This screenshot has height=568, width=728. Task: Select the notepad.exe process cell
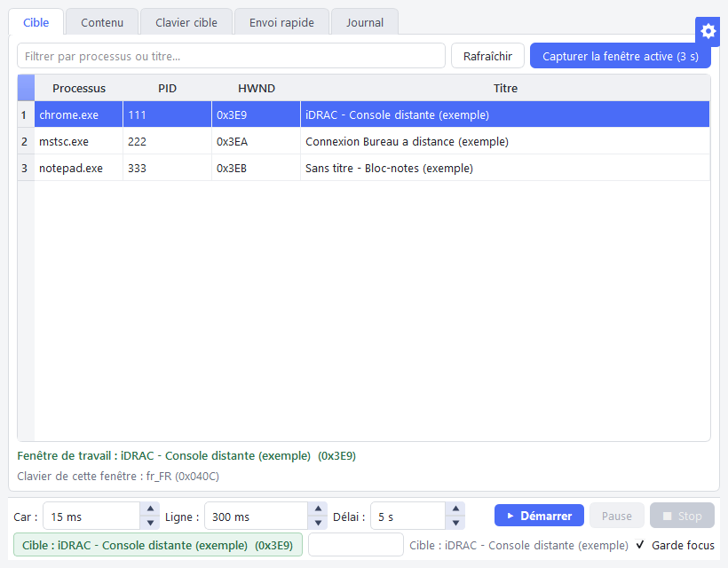78,168
